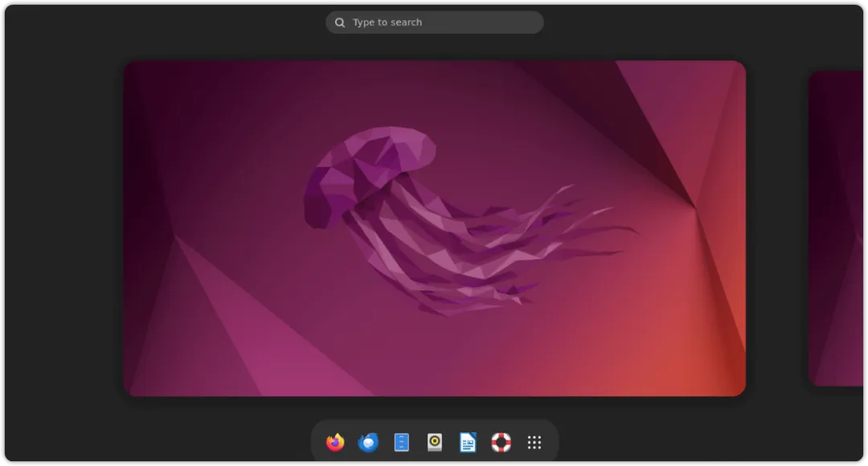Viewport: 868px width, 466px height.
Task: Open LibreOffice Writer from the dock
Action: coord(468,442)
